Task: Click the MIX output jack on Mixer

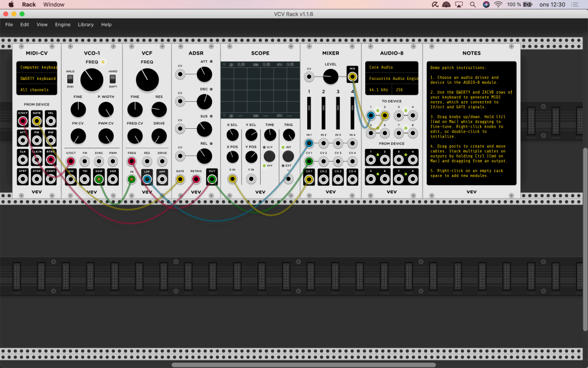Action: click(352, 76)
